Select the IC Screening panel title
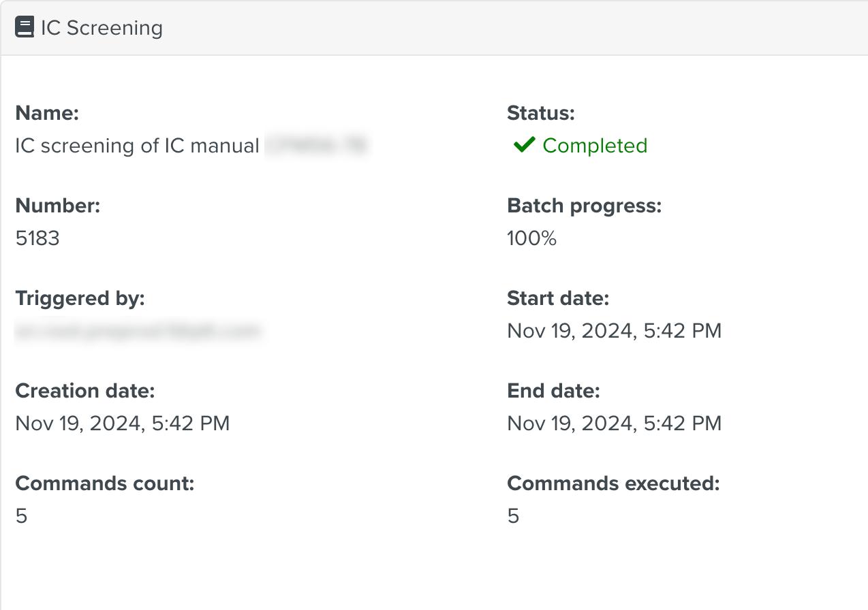868x610 pixels. click(x=101, y=28)
